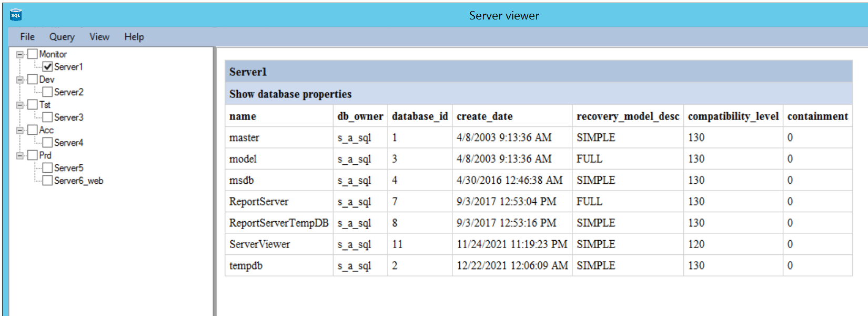The height and width of the screenshot is (316, 868).
Task: Open the Query menu
Action: tap(62, 37)
